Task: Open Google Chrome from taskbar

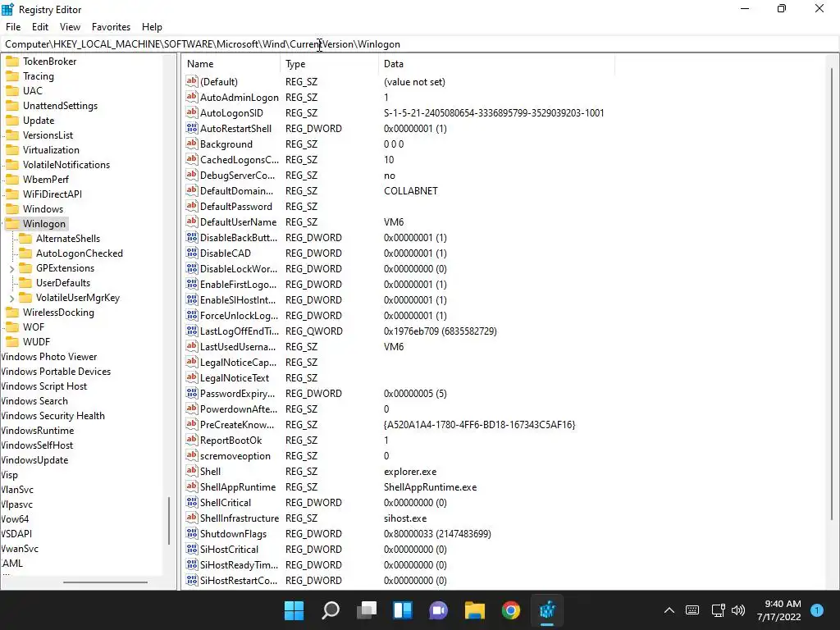Action: click(x=511, y=610)
